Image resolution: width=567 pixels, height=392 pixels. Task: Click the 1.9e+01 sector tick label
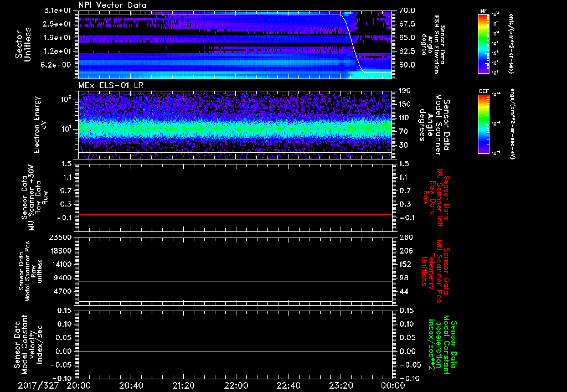pyautogui.click(x=59, y=38)
